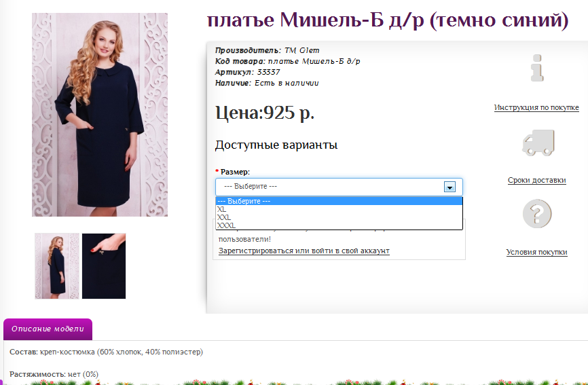Click the price text Цена:925 р.
This screenshot has width=588, height=385.
point(265,113)
